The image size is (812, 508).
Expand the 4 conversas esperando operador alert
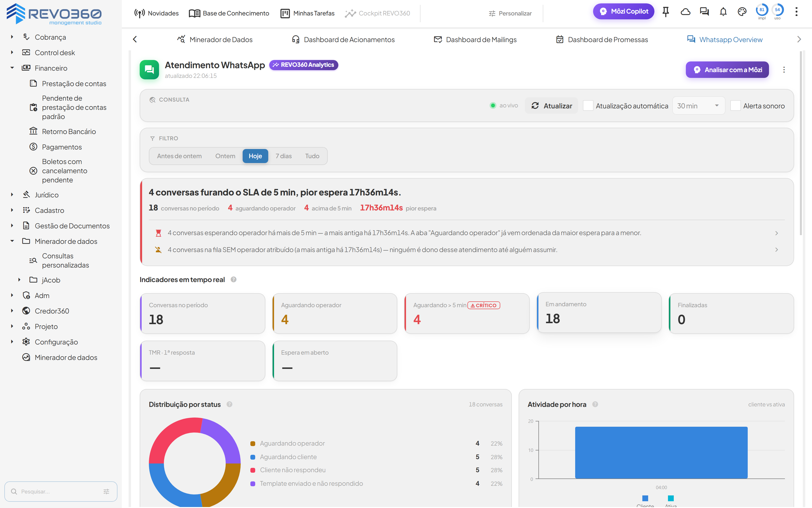pos(466,233)
